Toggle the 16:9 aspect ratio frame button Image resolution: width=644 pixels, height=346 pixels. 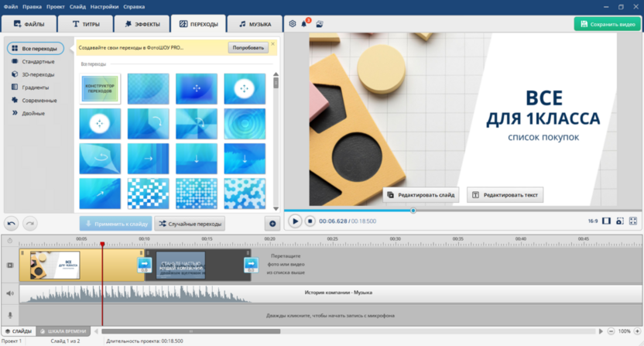tap(607, 221)
